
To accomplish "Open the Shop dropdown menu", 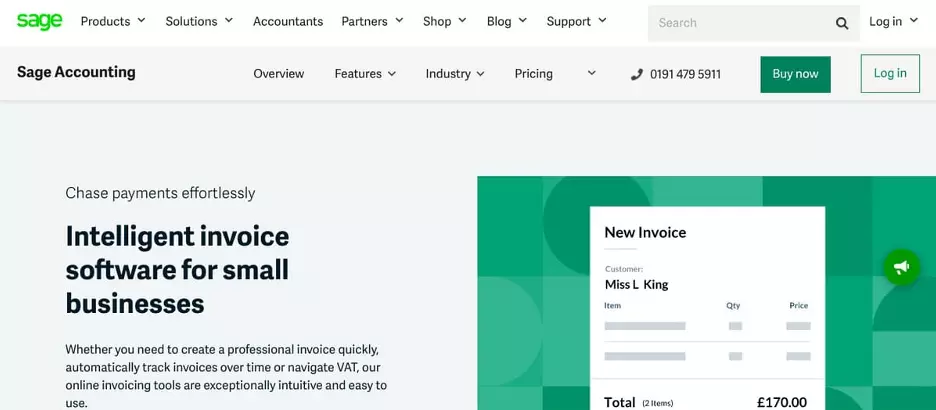I will (x=445, y=21).
